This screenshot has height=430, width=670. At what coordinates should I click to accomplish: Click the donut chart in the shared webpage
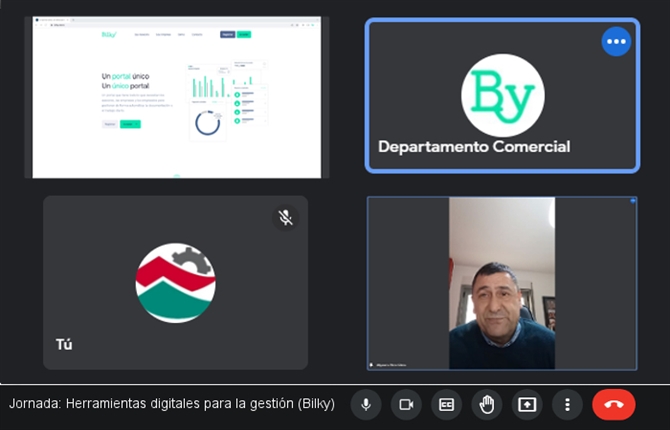click(208, 123)
